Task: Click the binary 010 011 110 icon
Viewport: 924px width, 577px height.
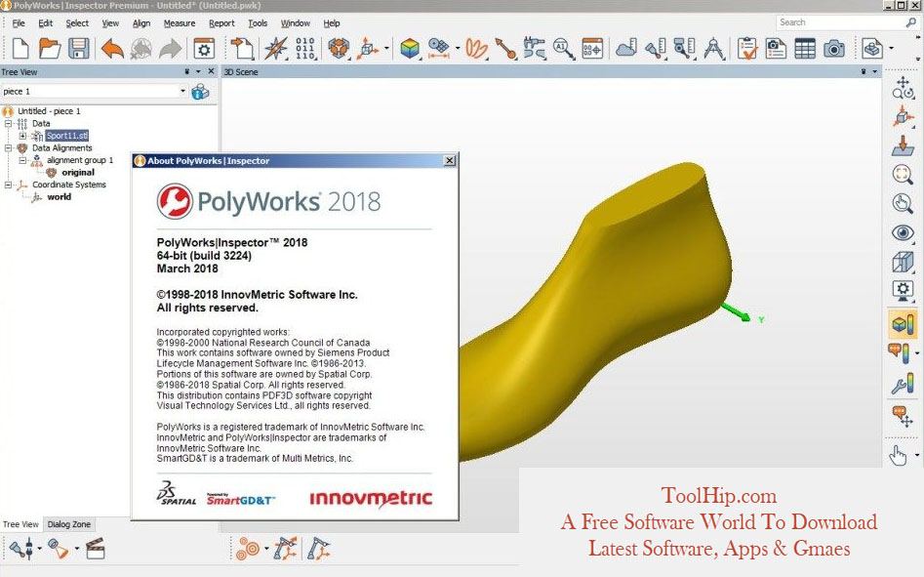Action: tap(305, 49)
